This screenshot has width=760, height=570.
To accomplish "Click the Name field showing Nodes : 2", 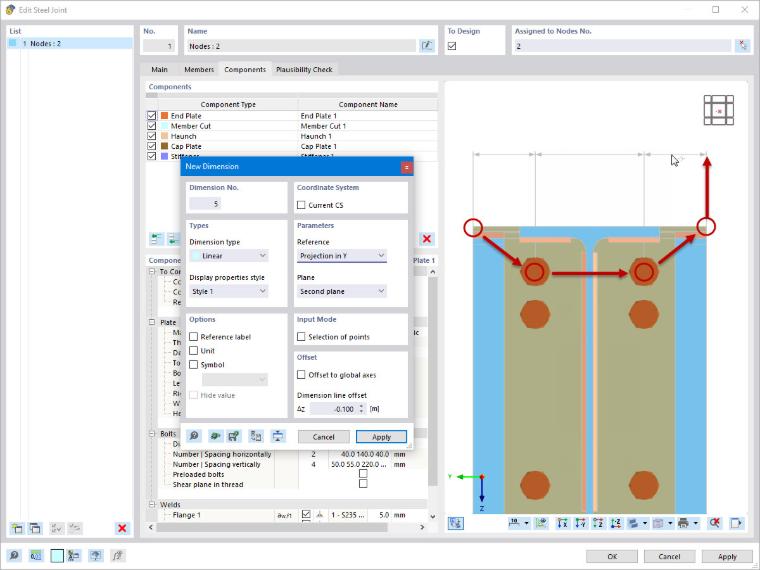I will pyautogui.click(x=301, y=46).
